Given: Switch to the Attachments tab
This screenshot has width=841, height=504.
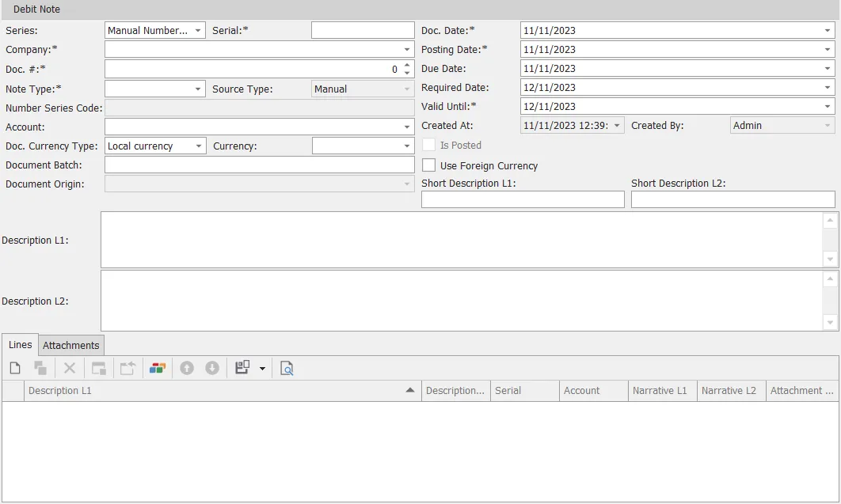Looking at the screenshot, I should coord(70,345).
